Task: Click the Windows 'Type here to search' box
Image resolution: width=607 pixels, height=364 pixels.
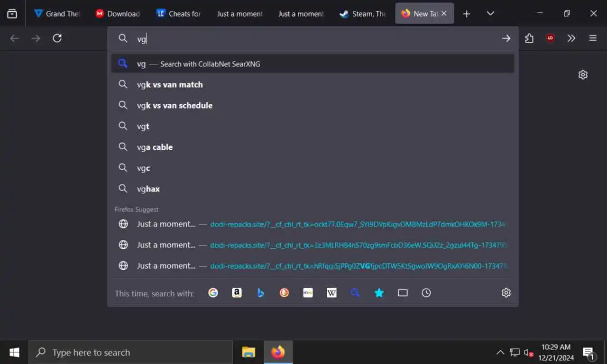Action: (x=130, y=352)
